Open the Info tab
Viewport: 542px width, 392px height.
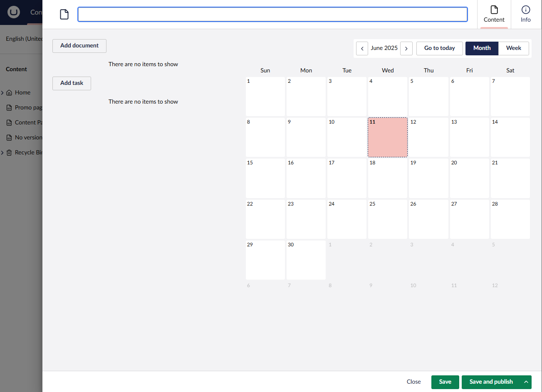(525, 14)
